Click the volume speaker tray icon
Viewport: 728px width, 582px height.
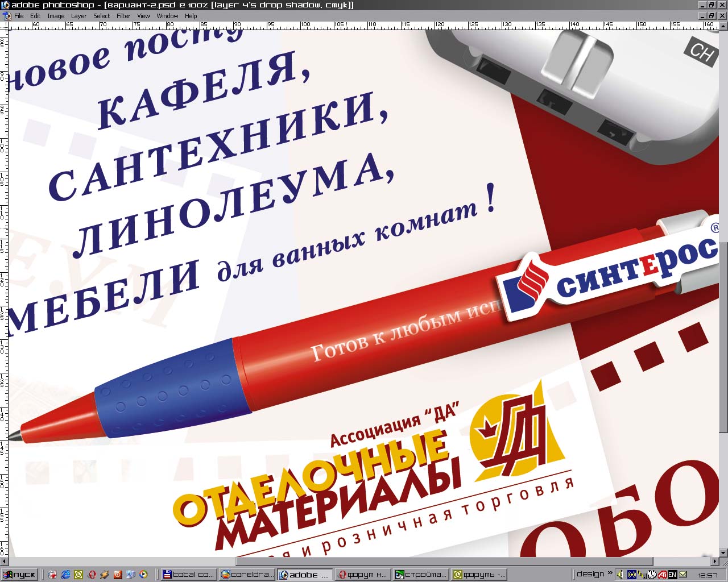[621, 575]
